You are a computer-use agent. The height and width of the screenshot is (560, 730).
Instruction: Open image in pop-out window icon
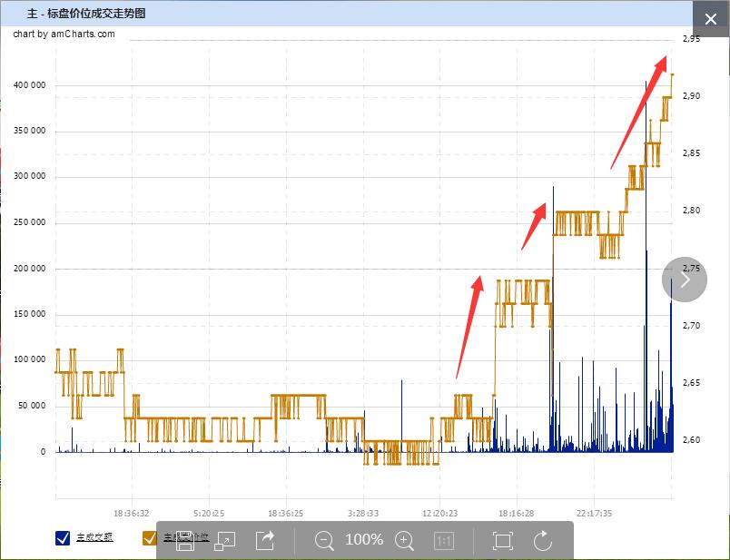click(x=224, y=540)
